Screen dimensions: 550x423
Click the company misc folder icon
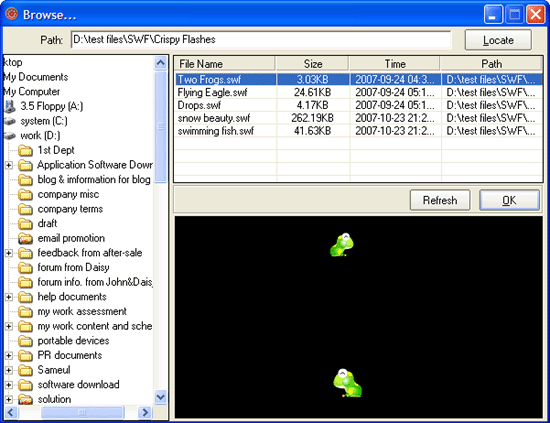pyautogui.click(x=25, y=195)
